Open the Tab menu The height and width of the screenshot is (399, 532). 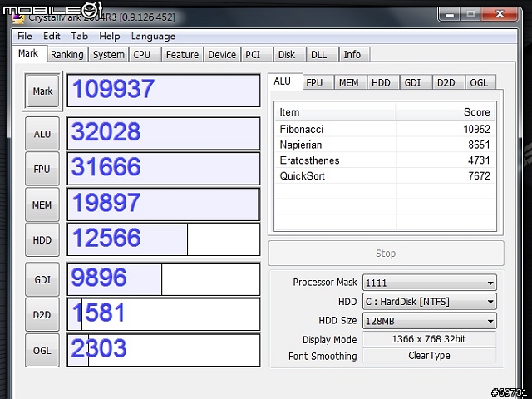80,36
